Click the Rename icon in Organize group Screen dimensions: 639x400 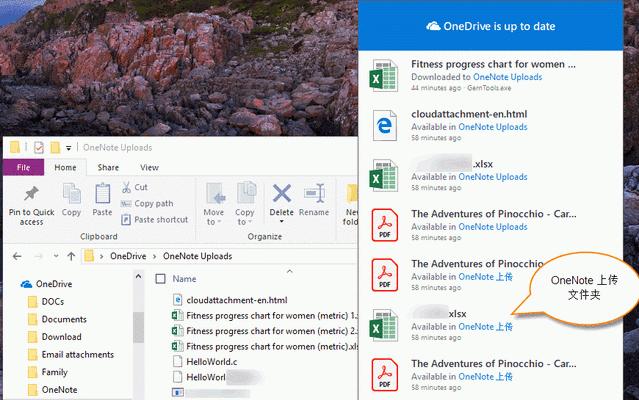[314, 193]
